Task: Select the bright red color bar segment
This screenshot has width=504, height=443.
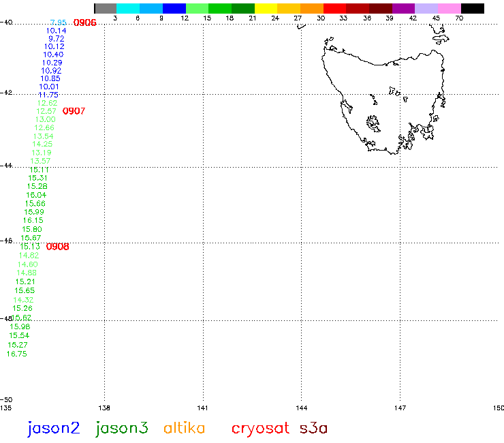Action: coord(334,8)
